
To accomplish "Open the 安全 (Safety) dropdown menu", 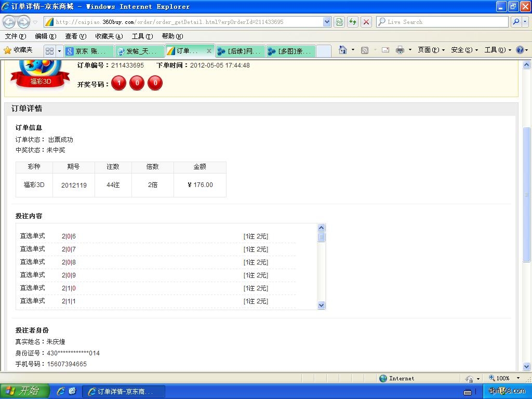I will tap(464, 50).
